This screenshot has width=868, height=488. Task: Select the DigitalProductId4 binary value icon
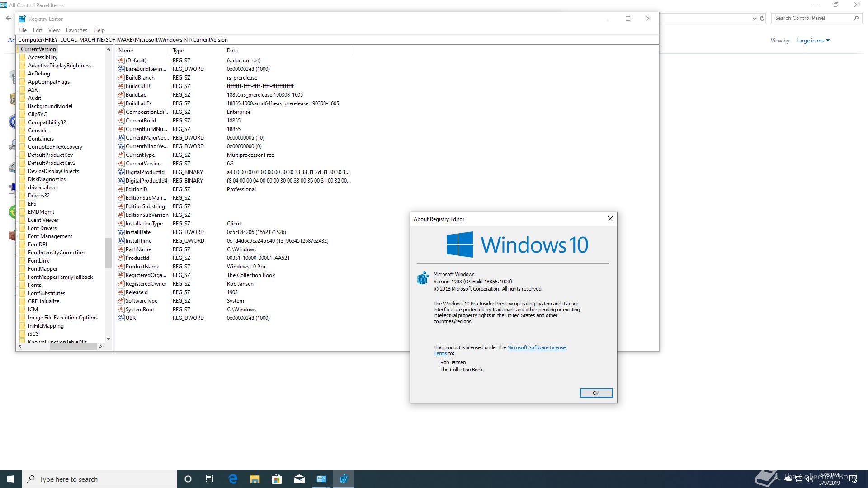pyautogui.click(x=121, y=180)
